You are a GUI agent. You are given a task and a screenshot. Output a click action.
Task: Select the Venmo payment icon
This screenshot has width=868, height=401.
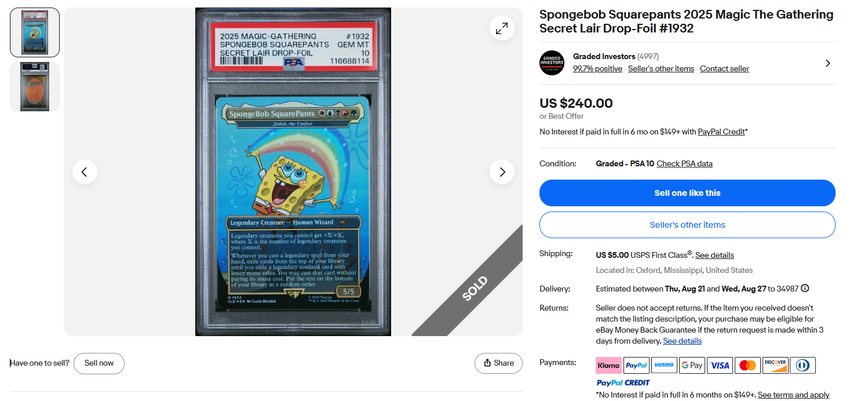coord(664,365)
